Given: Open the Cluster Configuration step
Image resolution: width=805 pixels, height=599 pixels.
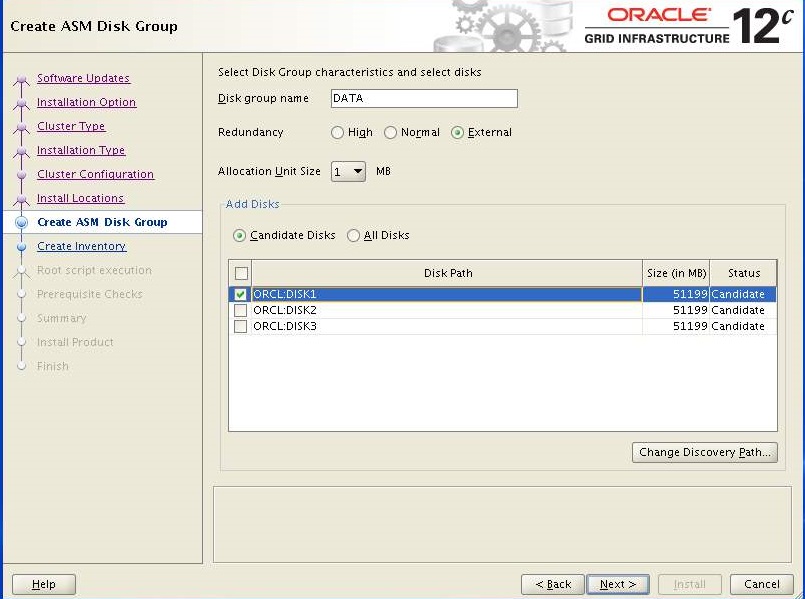Looking at the screenshot, I should pyautogui.click(x=95, y=174).
